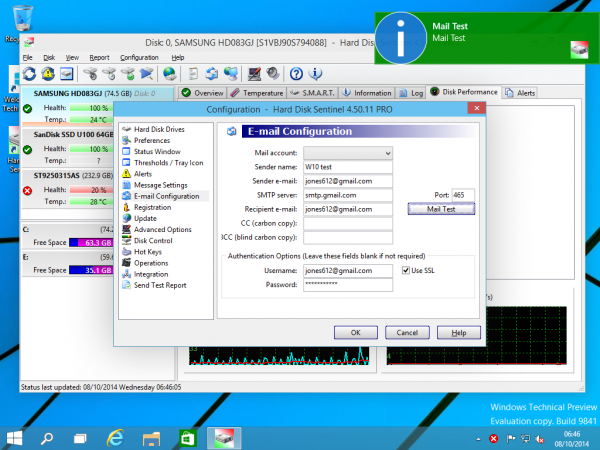Click the refresh disk status toolbar icon

click(29, 73)
